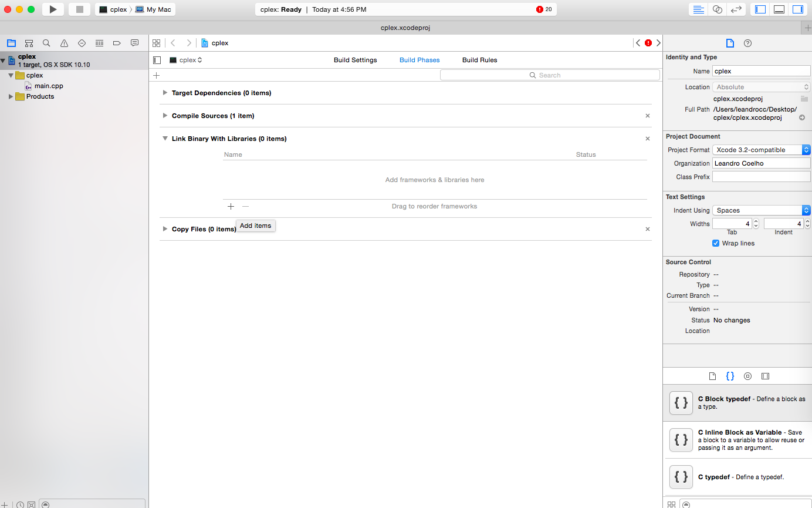812x508 pixels.
Task: Click the Organization field
Action: coord(761,163)
